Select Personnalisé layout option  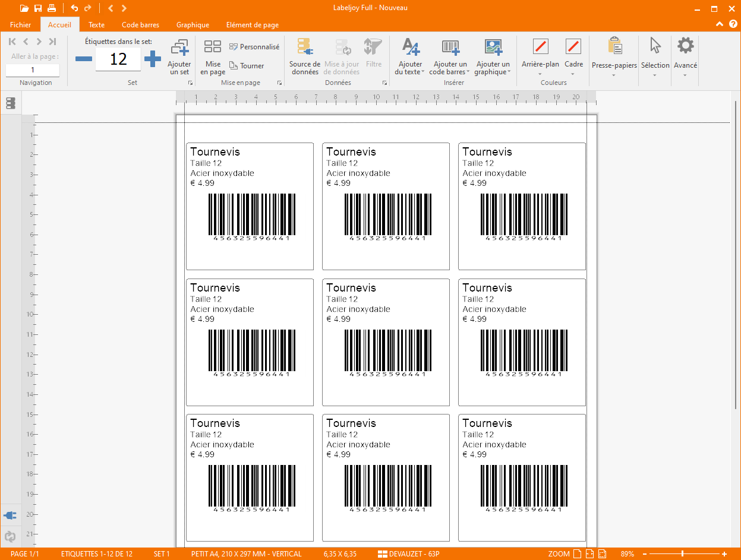254,46
